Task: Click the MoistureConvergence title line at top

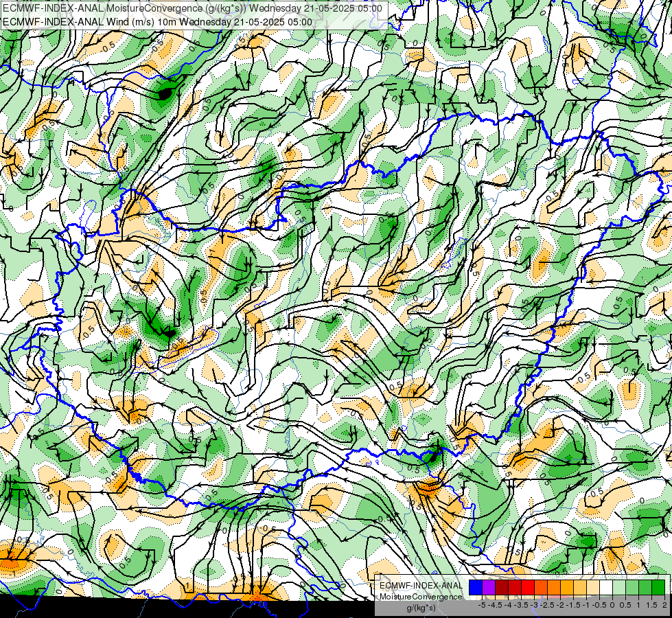Action: [x=192, y=8]
